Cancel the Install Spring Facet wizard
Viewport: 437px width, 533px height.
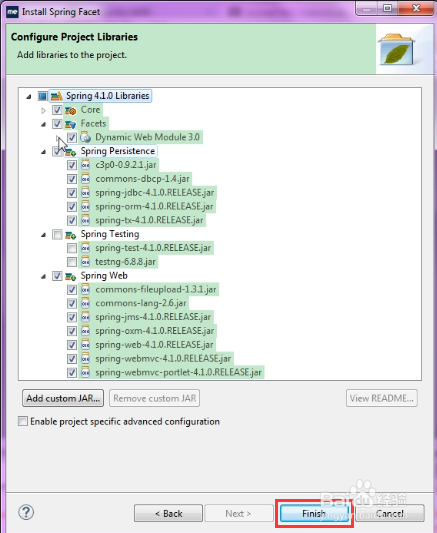coord(390,513)
